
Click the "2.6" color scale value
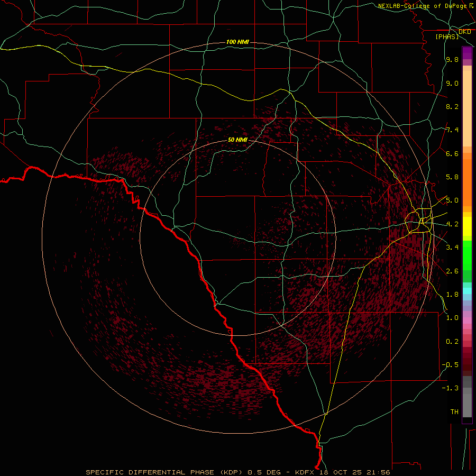pyautogui.click(x=452, y=271)
